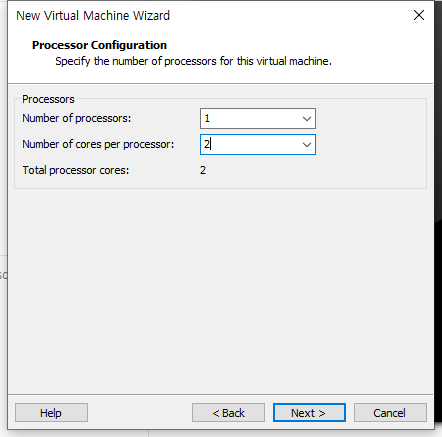
Task: Go back with the < Back button
Action: point(228,413)
